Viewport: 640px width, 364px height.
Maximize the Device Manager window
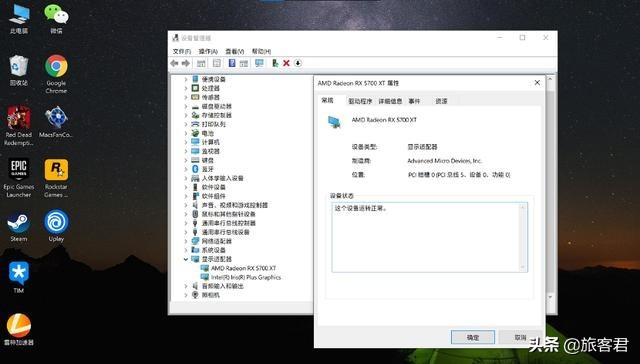(522, 38)
